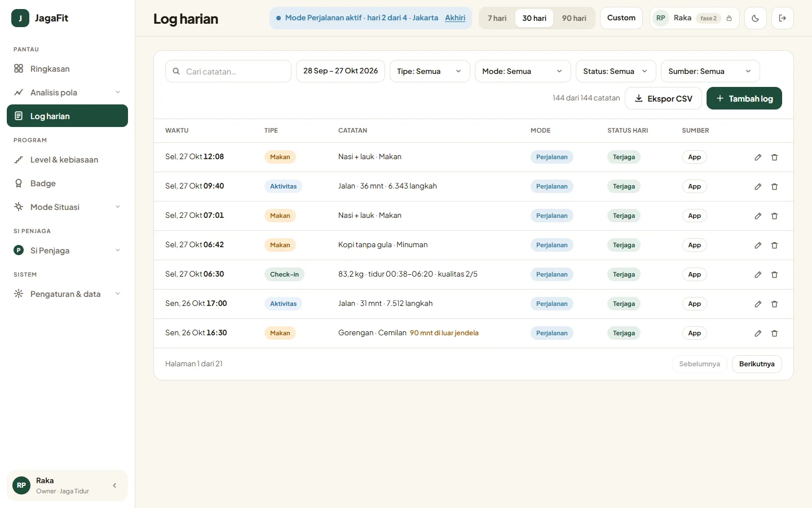812x508 pixels.
Task: Edit the Sel, 27 Okt 07:01 meal entry
Action: point(758,216)
